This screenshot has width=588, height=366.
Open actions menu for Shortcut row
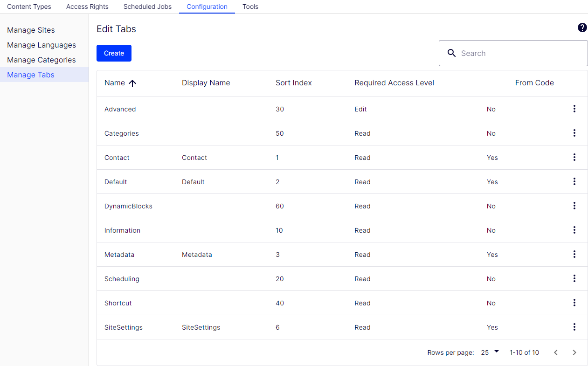(574, 303)
